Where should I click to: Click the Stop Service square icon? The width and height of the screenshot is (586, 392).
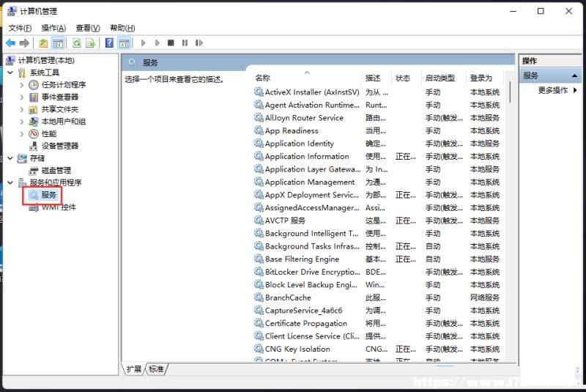(x=171, y=43)
